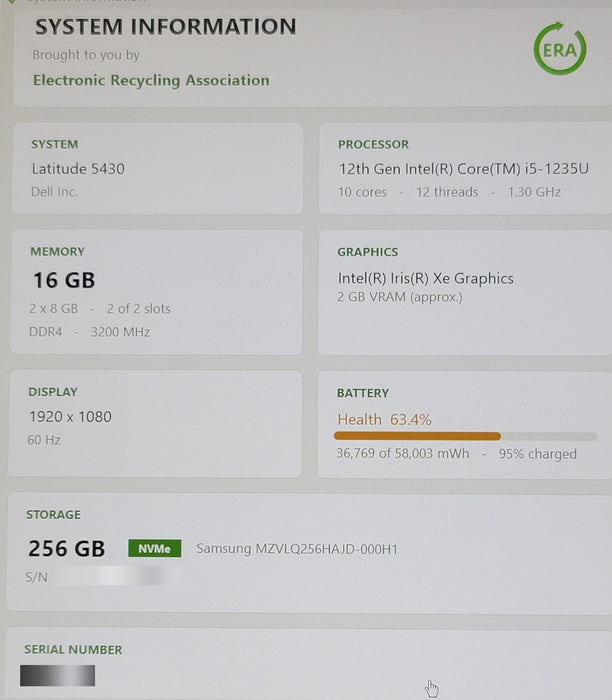The image size is (612, 700).
Task: Select the STORAGE card label
Action: coord(53,514)
